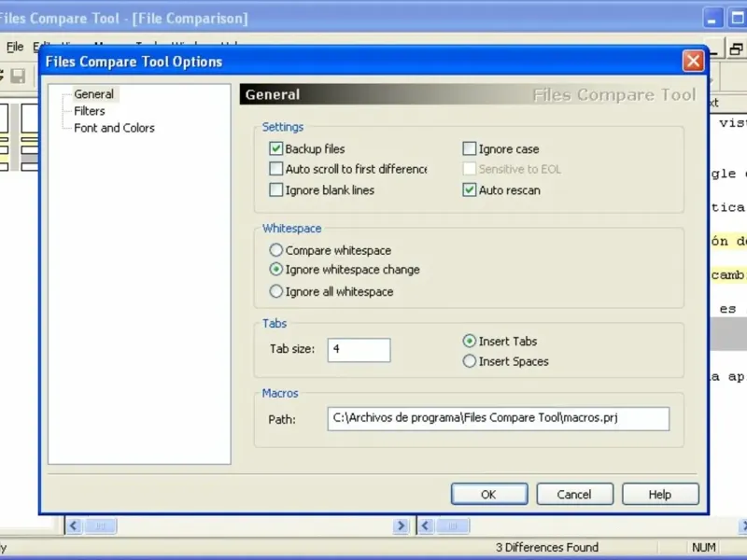Image resolution: width=747 pixels, height=560 pixels.
Task: Restore the inner File Comparison document window
Action: pyautogui.click(x=736, y=49)
